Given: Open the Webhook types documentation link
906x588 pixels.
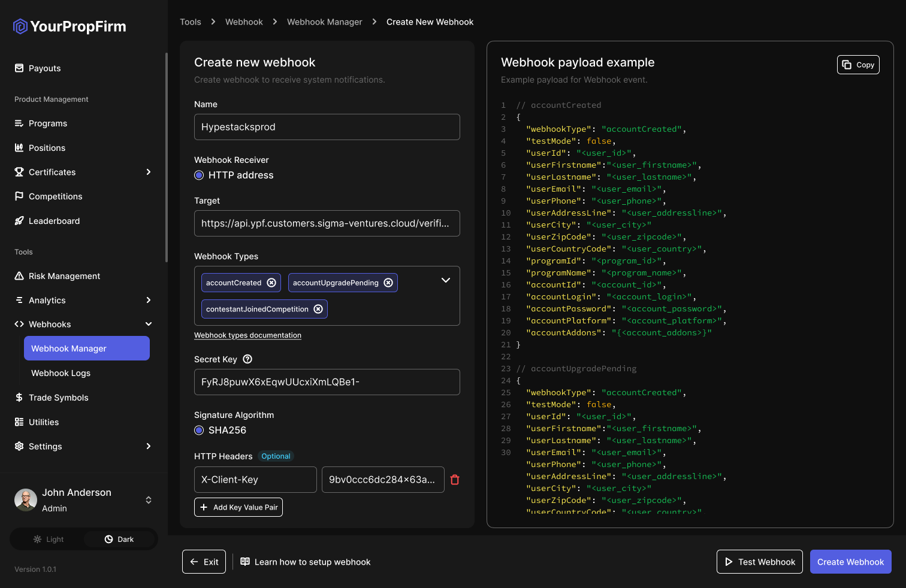Looking at the screenshot, I should click(247, 335).
